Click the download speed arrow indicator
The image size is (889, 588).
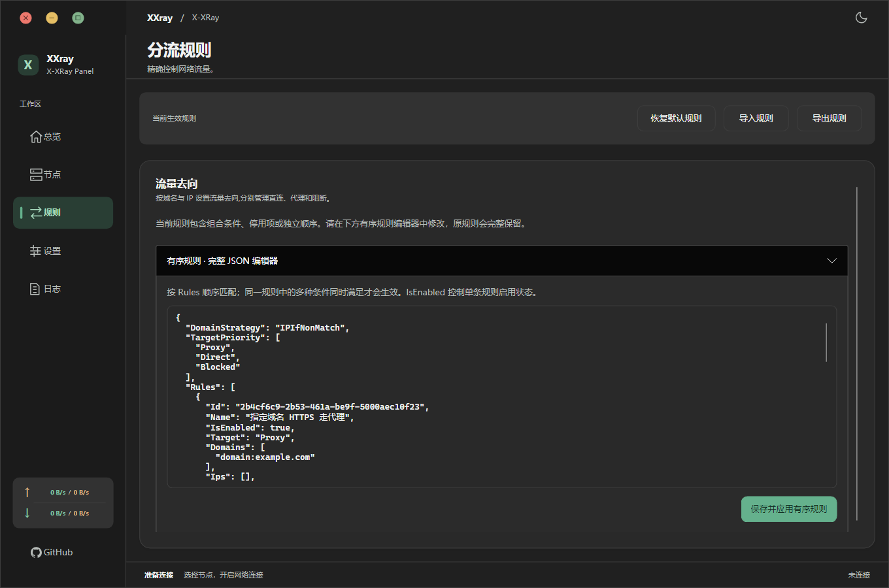coord(27,513)
